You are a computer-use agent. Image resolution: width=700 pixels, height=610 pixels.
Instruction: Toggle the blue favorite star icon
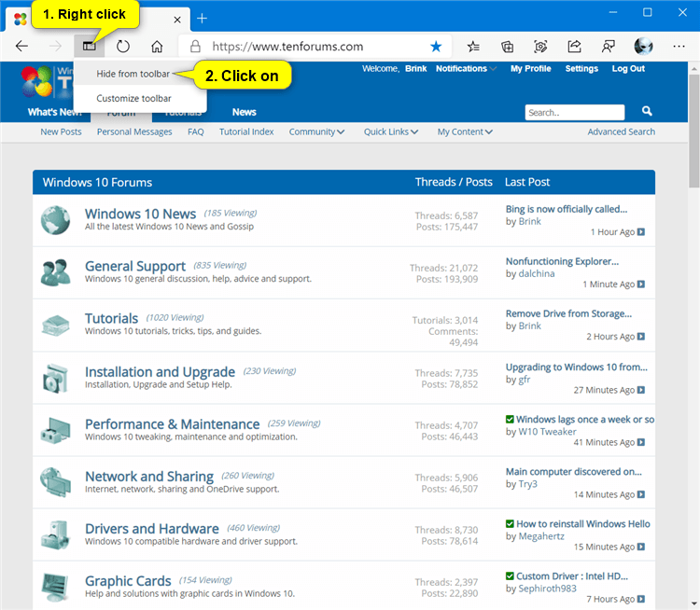[436, 46]
